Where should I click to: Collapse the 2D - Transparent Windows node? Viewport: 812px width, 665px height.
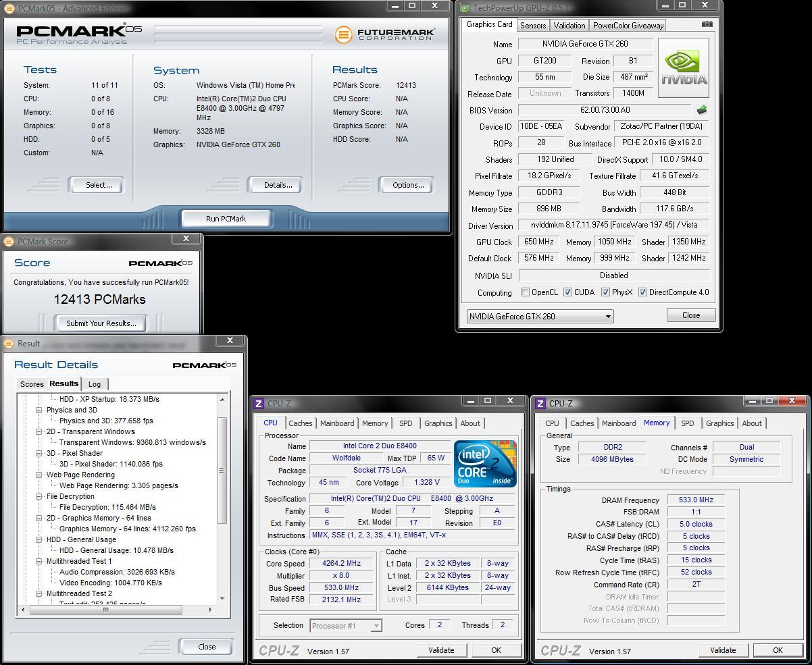(x=39, y=431)
